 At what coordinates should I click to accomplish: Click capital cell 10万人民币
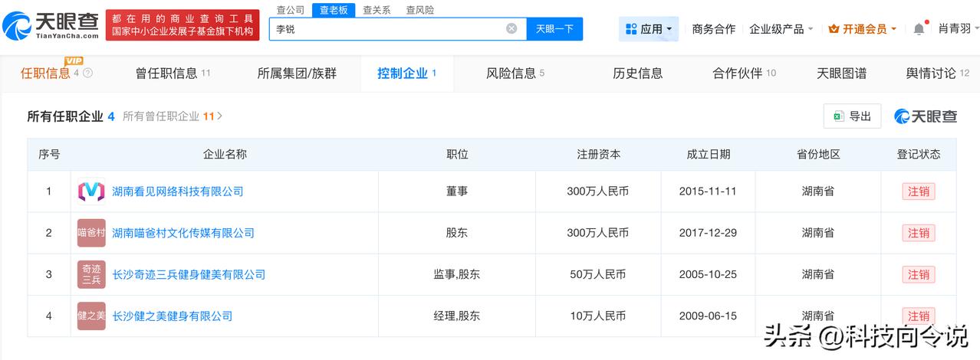598,316
